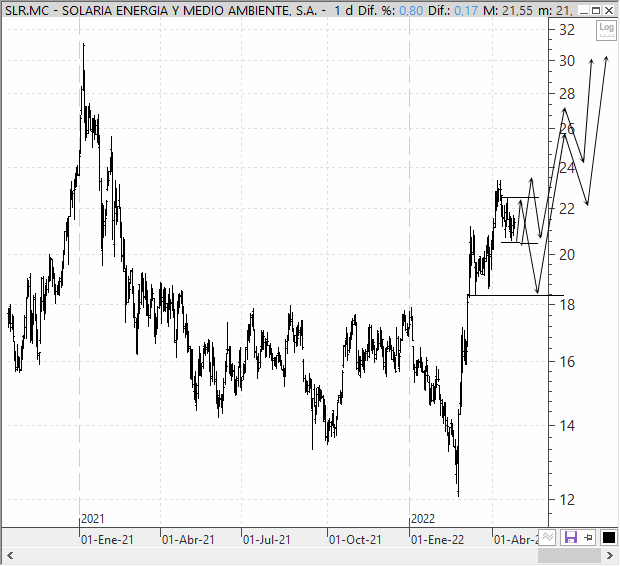The image size is (620, 566).
Task: Click the 18 price axis label
Action: [567, 305]
